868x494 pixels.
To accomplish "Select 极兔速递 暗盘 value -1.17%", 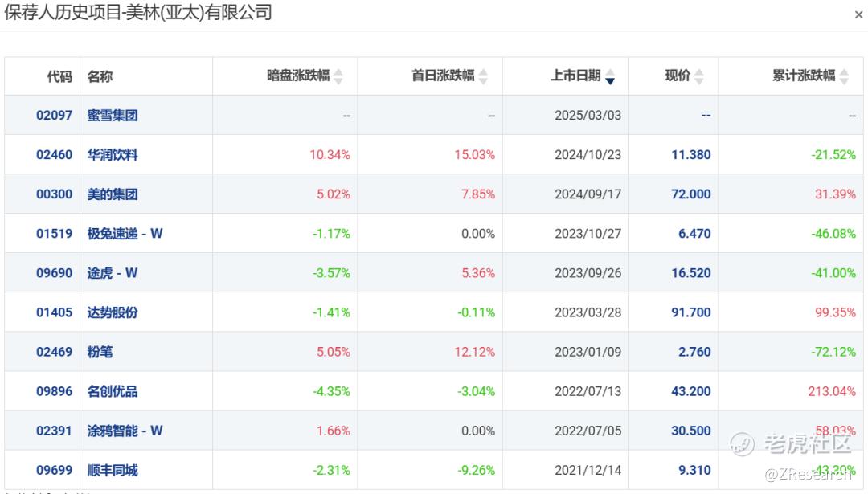I will tap(332, 234).
